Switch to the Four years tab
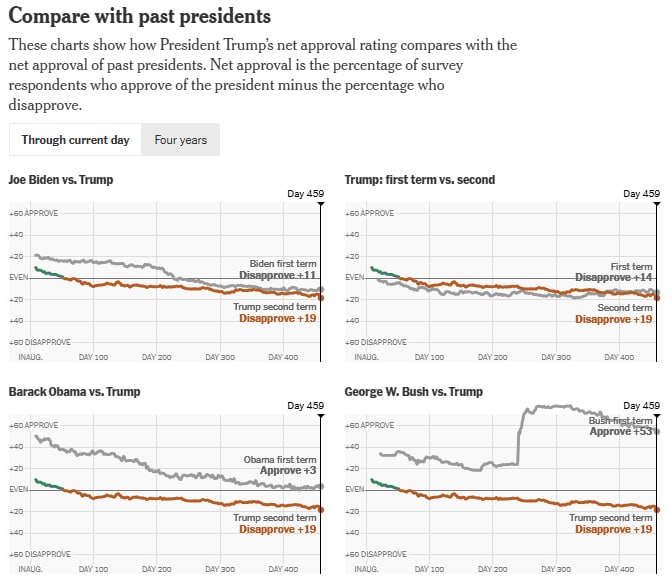This screenshot has width=672, height=586. click(x=180, y=140)
